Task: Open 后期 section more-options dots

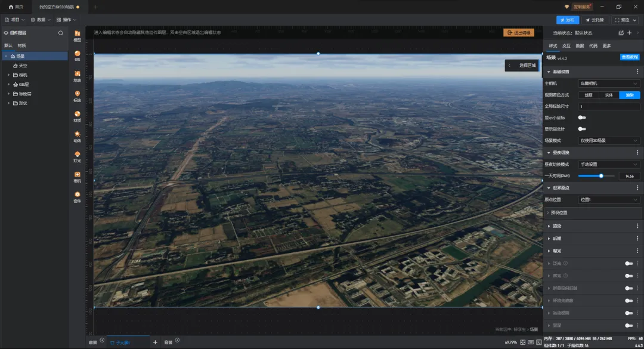Action: tap(637, 239)
